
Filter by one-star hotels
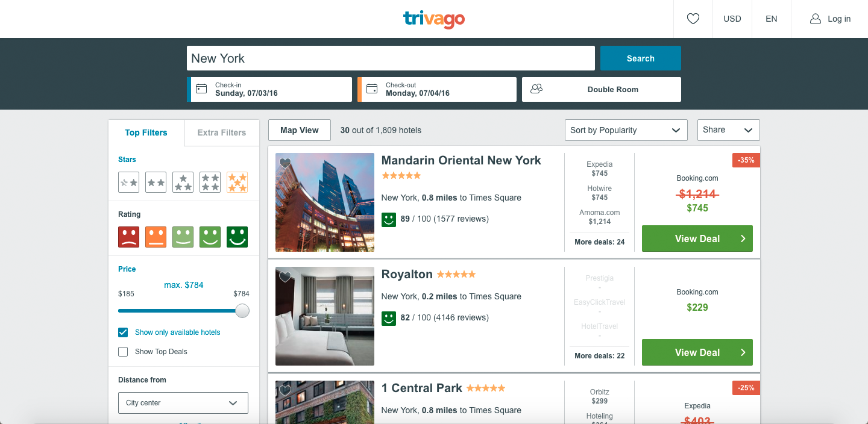pos(129,182)
